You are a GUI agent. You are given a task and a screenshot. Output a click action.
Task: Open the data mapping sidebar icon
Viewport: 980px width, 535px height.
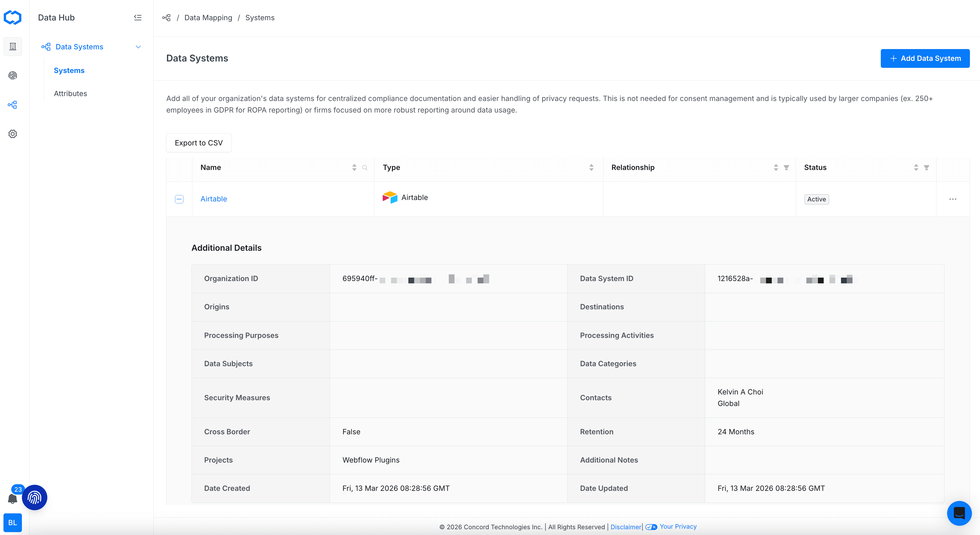(x=13, y=105)
